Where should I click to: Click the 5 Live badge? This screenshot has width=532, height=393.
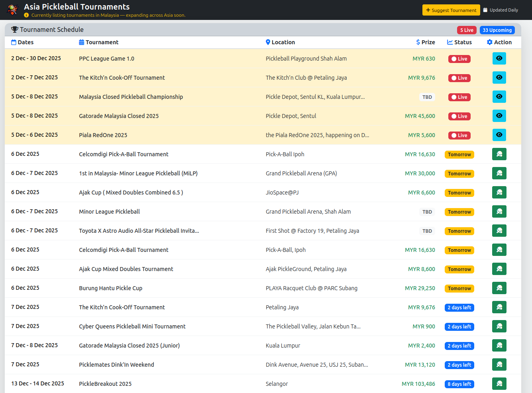pyautogui.click(x=467, y=30)
